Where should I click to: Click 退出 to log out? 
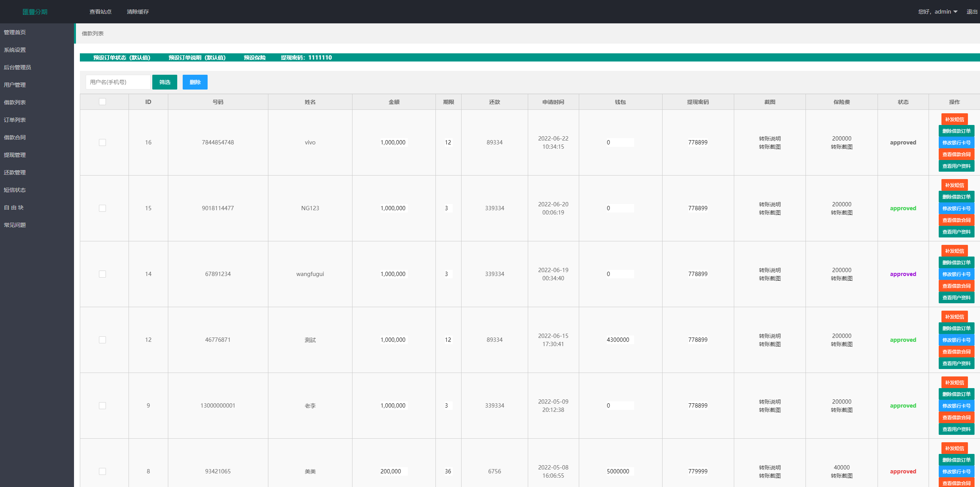tap(972, 12)
